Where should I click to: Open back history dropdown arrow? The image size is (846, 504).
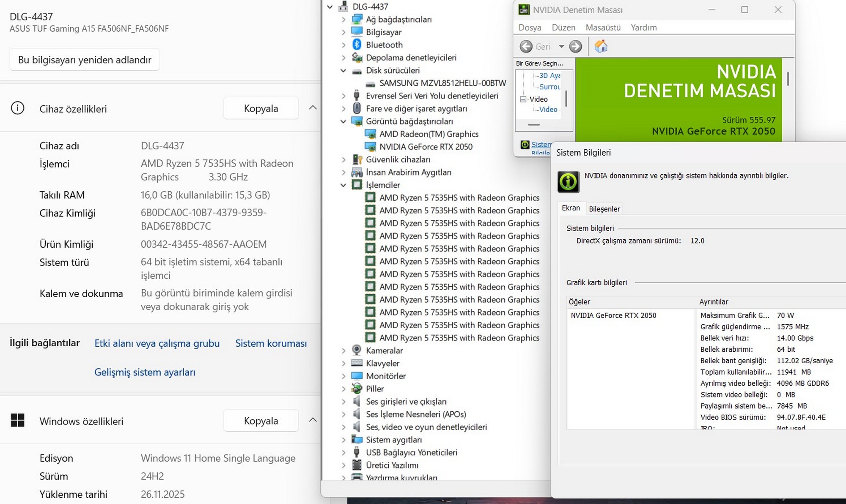(x=561, y=47)
